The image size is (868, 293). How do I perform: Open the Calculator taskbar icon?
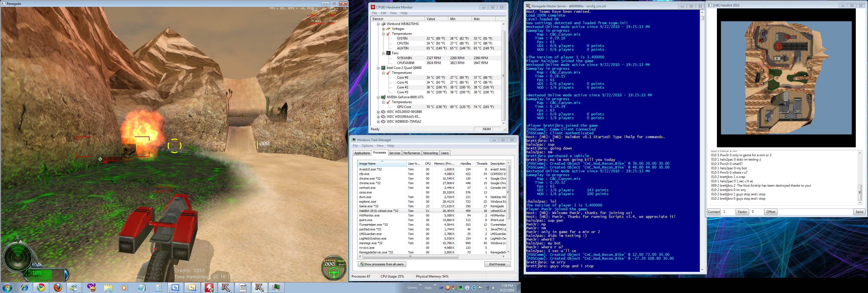point(158,288)
